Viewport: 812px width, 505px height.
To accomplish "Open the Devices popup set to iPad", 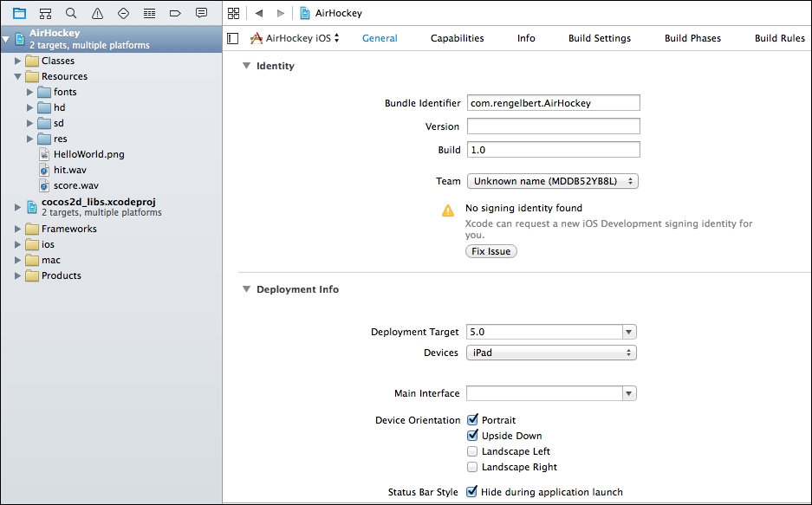I will pyautogui.click(x=551, y=353).
